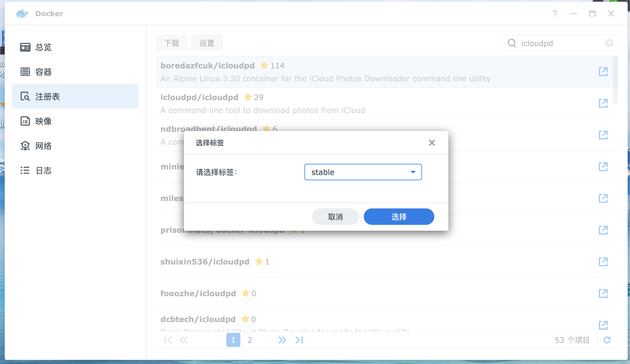Open the help question mark
This screenshot has width=630, height=364.
[x=554, y=14]
